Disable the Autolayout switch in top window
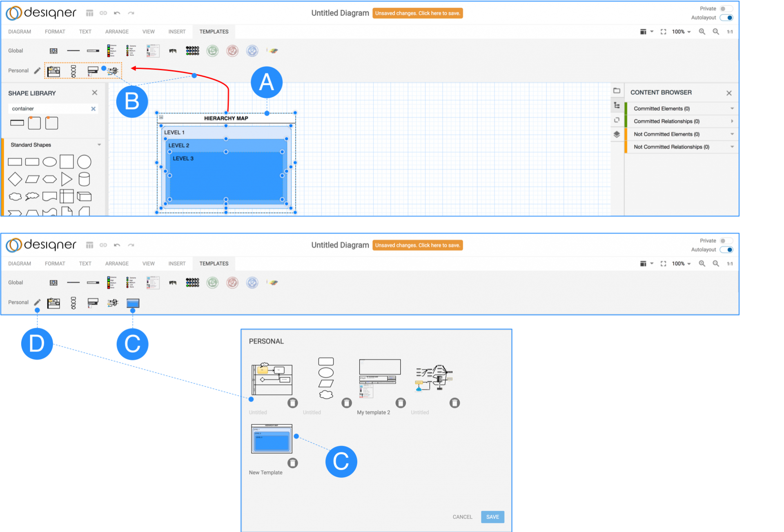 click(726, 18)
